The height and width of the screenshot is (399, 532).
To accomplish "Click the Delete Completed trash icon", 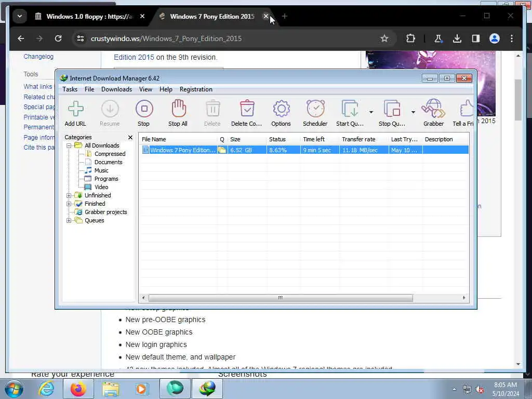I will coord(247,113).
